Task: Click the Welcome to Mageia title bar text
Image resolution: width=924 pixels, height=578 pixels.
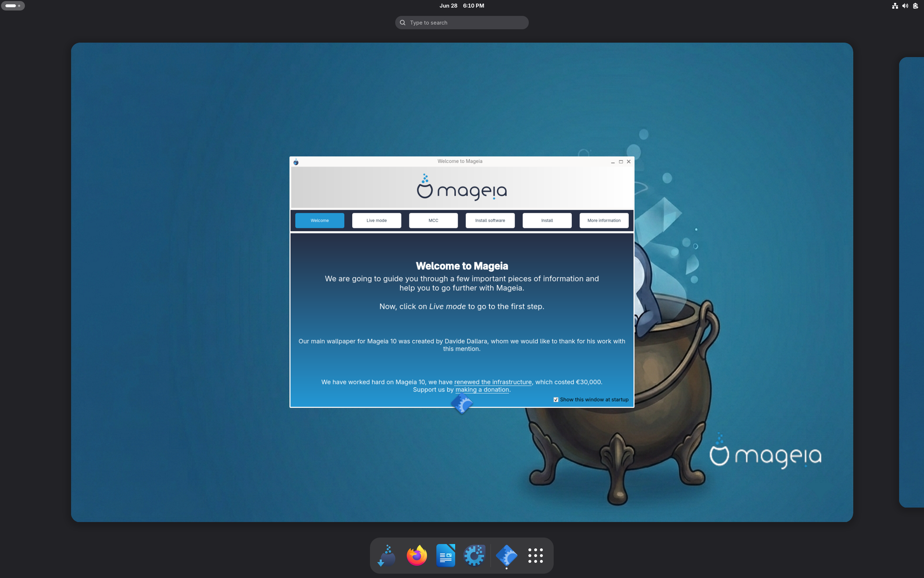Action: coord(460,161)
